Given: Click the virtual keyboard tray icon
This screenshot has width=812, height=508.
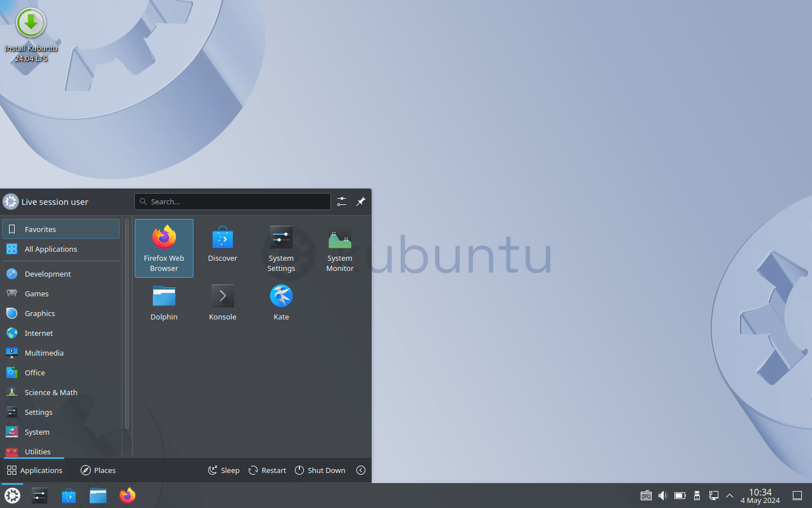Looking at the screenshot, I should (646, 496).
